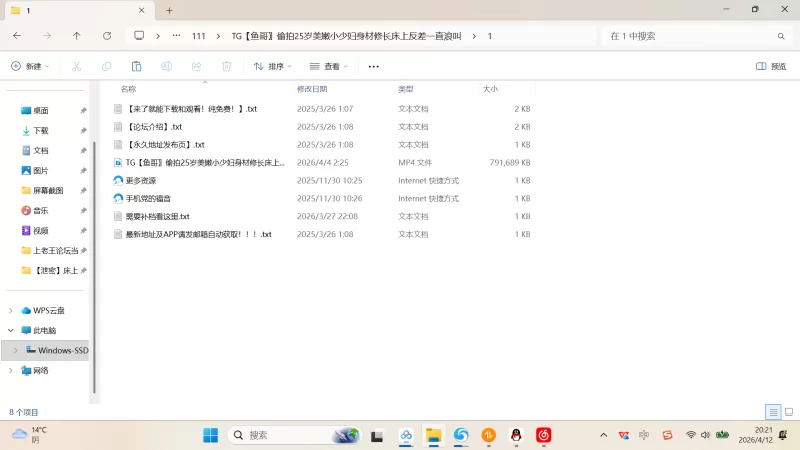Viewport: 800px width, 450px height.
Task: Open a new tab with the plus button
Action: 169,10
